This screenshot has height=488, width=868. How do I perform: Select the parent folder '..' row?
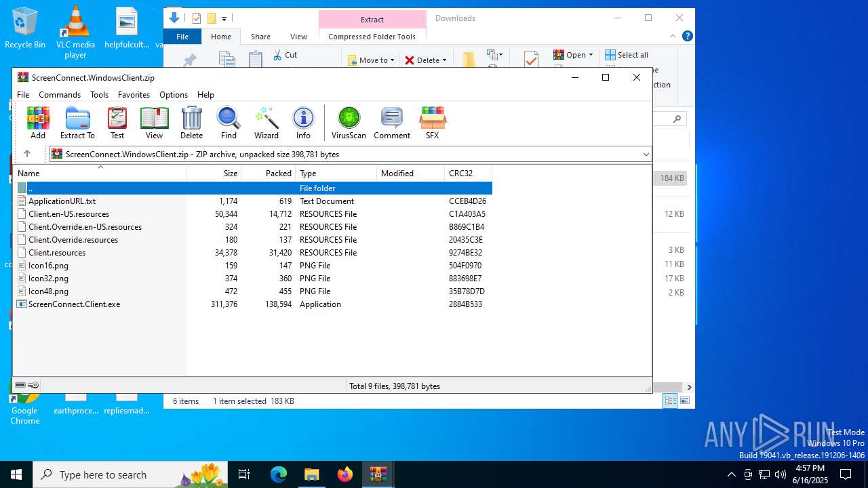253,188
